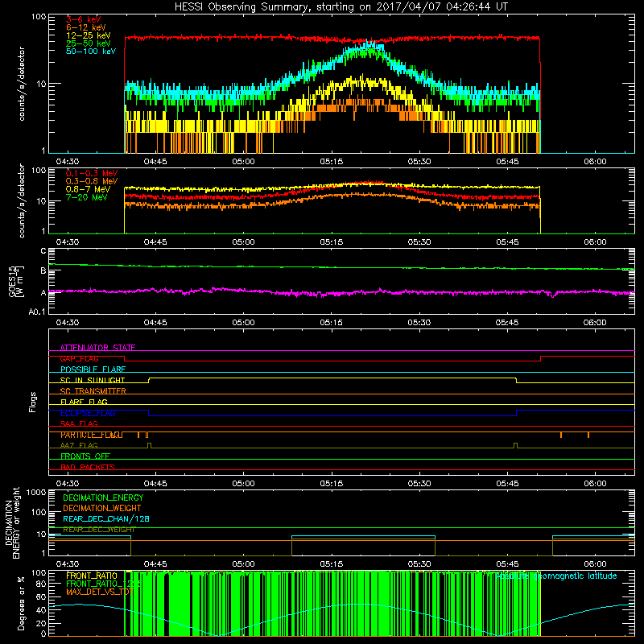Image resolution: width=644 pixels, height=644 pixels.
Task: Click the FLARE_FLAG label
Action: click(84, 402)
